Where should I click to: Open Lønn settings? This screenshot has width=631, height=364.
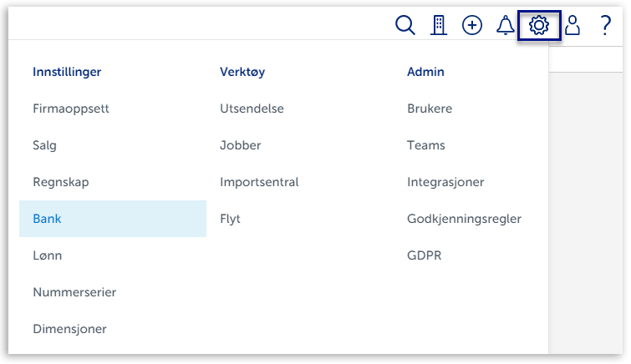tap(48, 255)
